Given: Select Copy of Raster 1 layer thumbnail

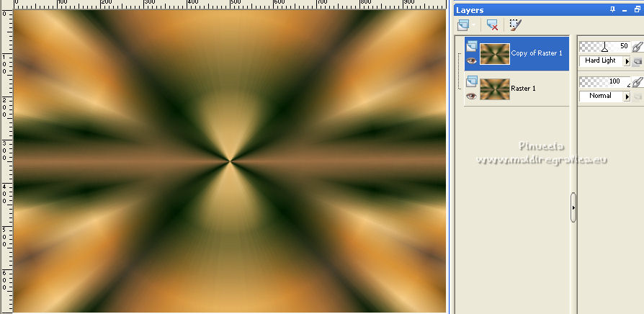Looking at the screenshot, I should point(494,54).
